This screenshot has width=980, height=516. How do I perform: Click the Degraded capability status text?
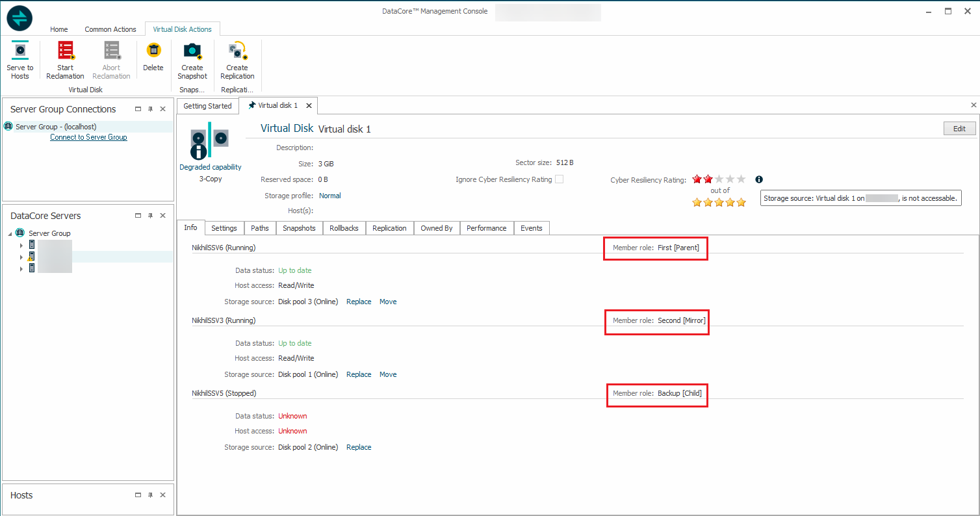pos(211,167)
